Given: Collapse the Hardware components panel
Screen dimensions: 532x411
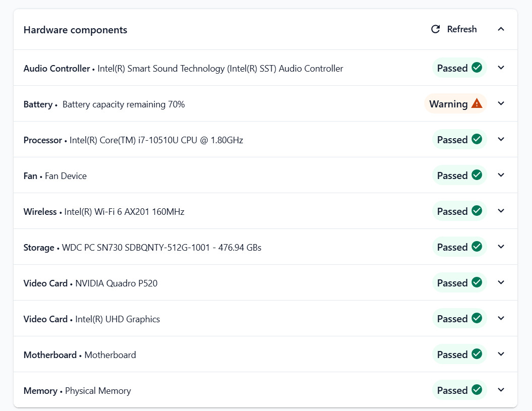Looking at the screenshot, I should point(501,29).
